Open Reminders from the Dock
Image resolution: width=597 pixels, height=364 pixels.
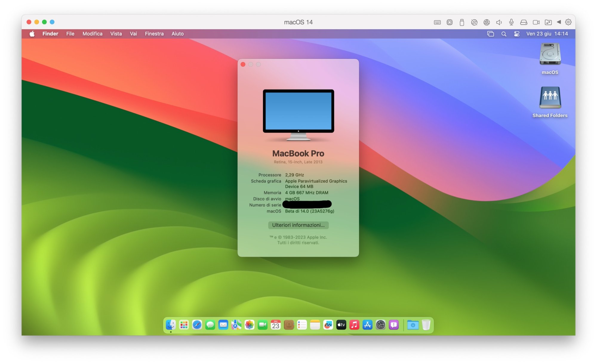tap(302, 325)
